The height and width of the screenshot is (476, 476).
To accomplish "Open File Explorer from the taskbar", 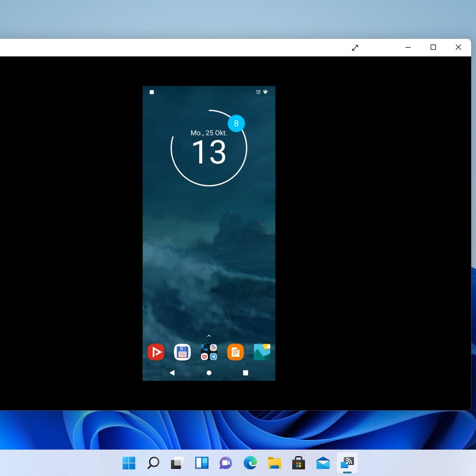I will pyautogui.click(x=274, y=463).
